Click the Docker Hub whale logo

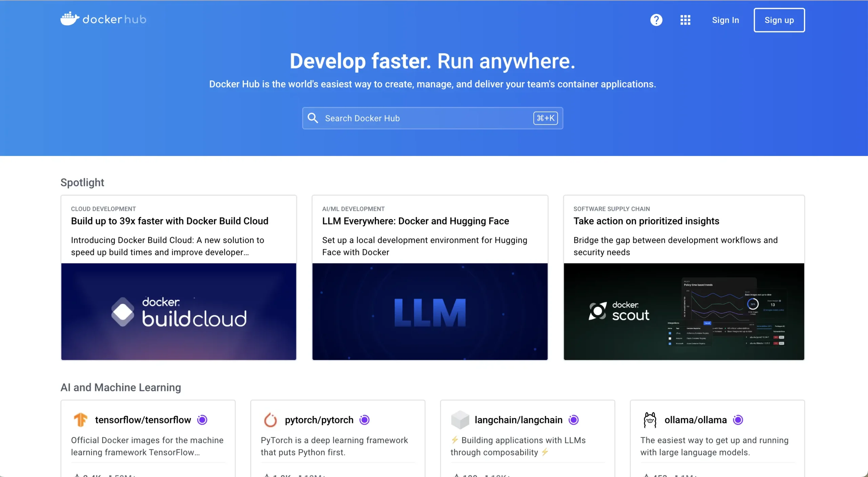pyautogui.click(x=70, y=19)
